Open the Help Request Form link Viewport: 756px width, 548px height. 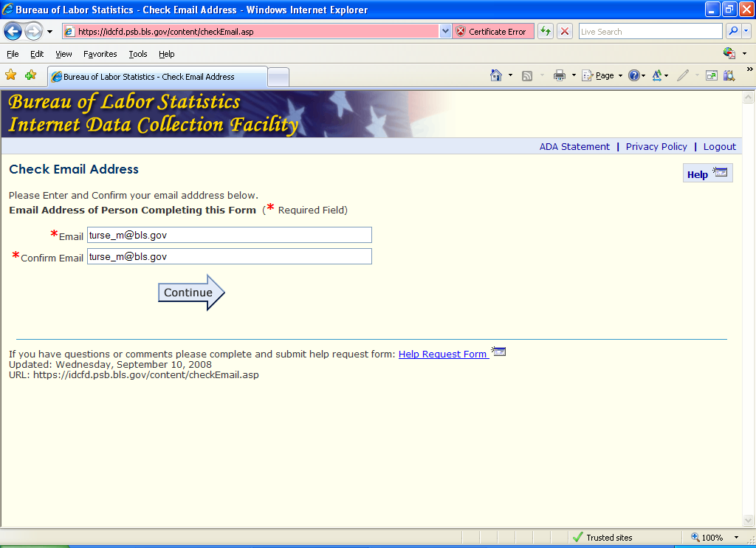(442, 355)
